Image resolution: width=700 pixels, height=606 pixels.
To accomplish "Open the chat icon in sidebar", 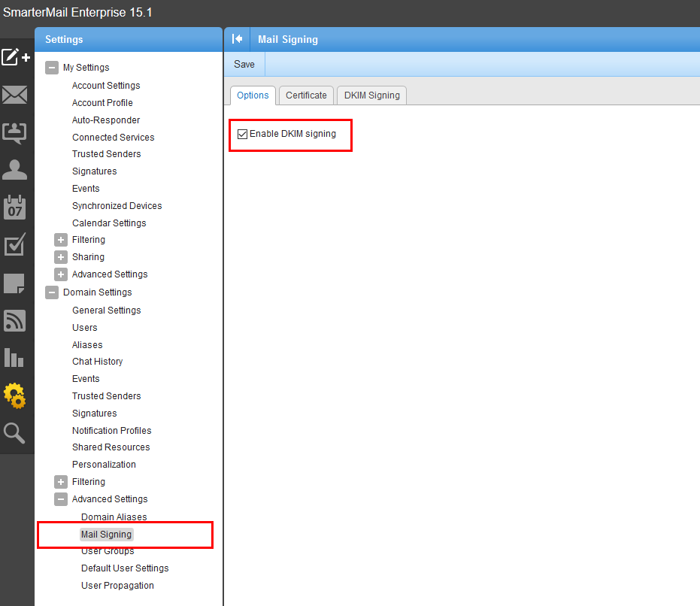I will 15,133.
